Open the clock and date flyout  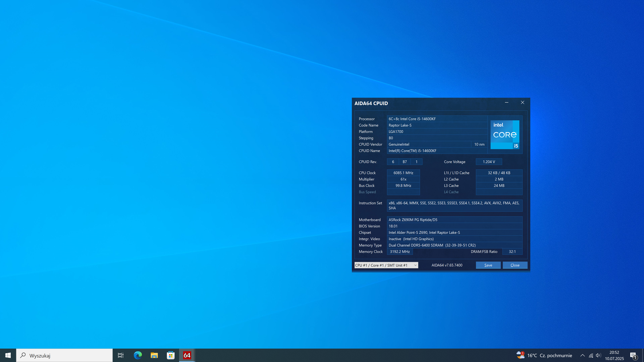614,355
